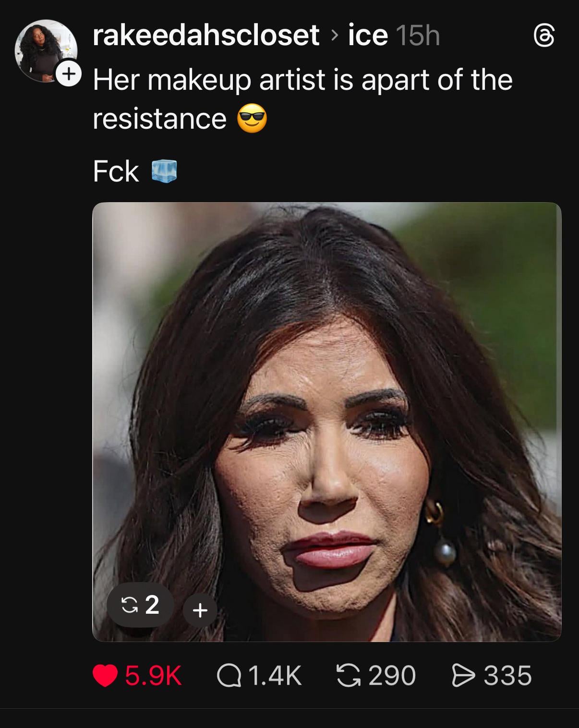Tap the send/share paper plane icon
Image resolution: width=579 pixels, height=728 pixels.
[464, 676]
